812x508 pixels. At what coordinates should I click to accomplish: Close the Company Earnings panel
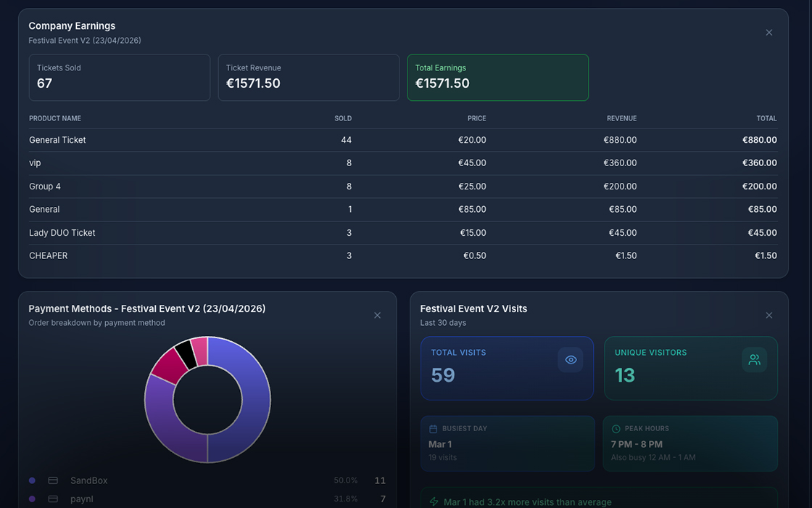(768, 32)
